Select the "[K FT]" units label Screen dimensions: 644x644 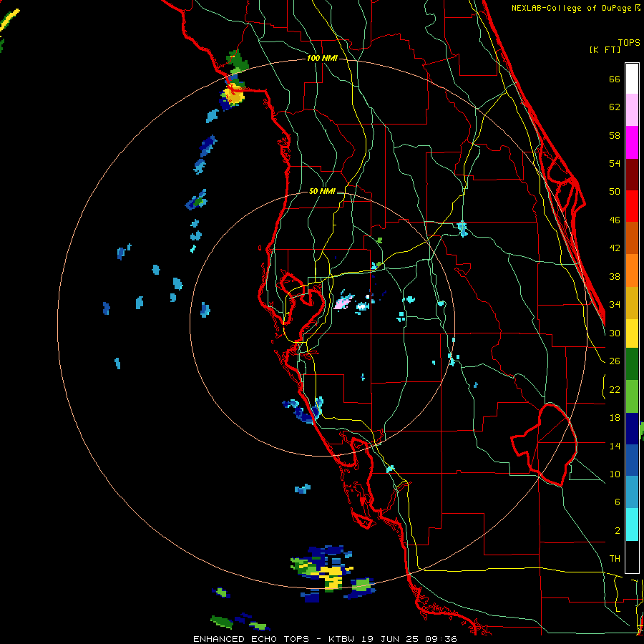(x=605, y=49)
